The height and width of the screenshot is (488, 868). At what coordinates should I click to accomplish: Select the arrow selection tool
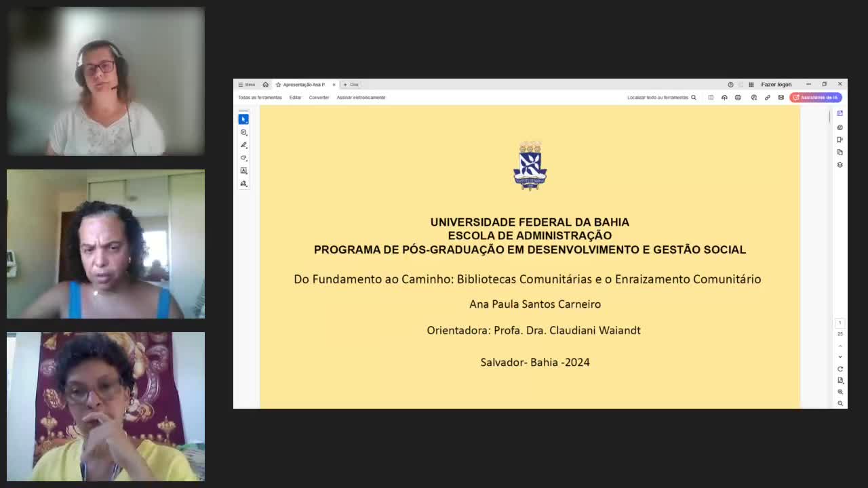243,119
